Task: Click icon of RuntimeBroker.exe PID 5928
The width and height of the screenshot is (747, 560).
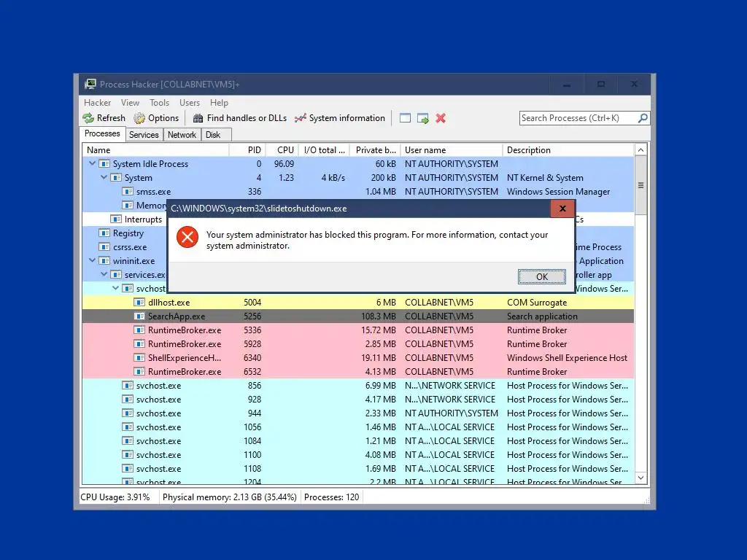Action: tap(139, 344)
